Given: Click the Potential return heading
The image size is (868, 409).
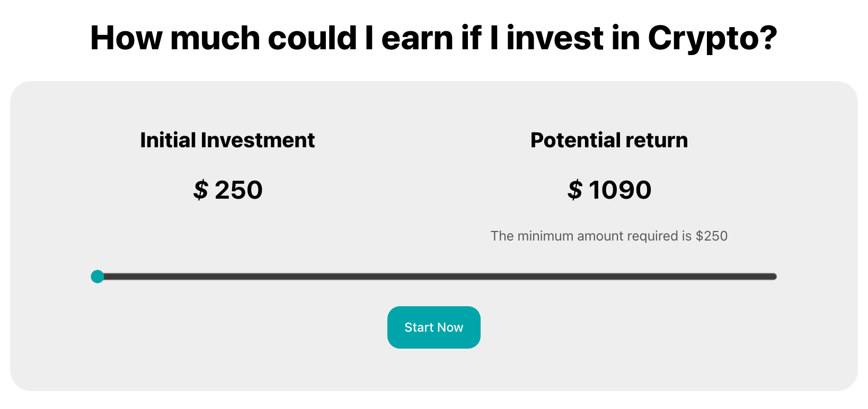Looking at the screenshot, I should (x=609, y=140).
